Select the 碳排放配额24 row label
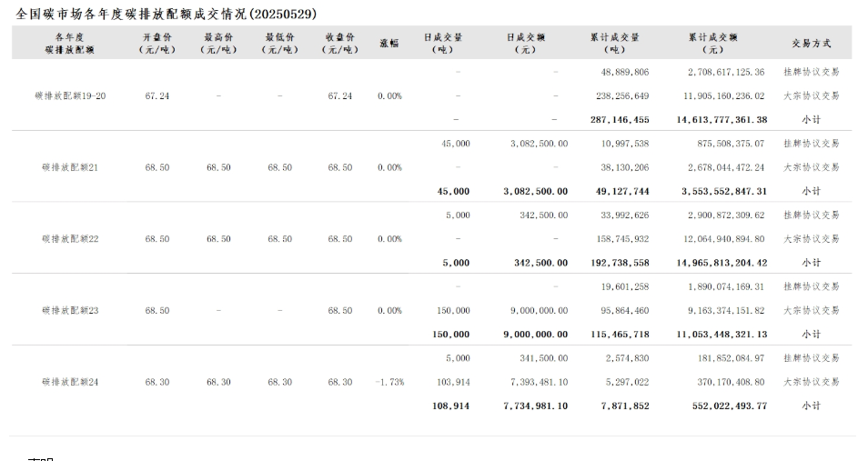The image size is (868, 461). [x=70, y=382]
